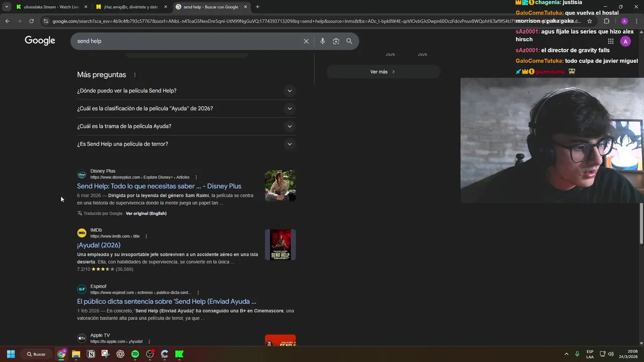The width and height of the screenshot is (644, 362).
Task: Open Chrome's three-dot menu
Action: point(636,21)
